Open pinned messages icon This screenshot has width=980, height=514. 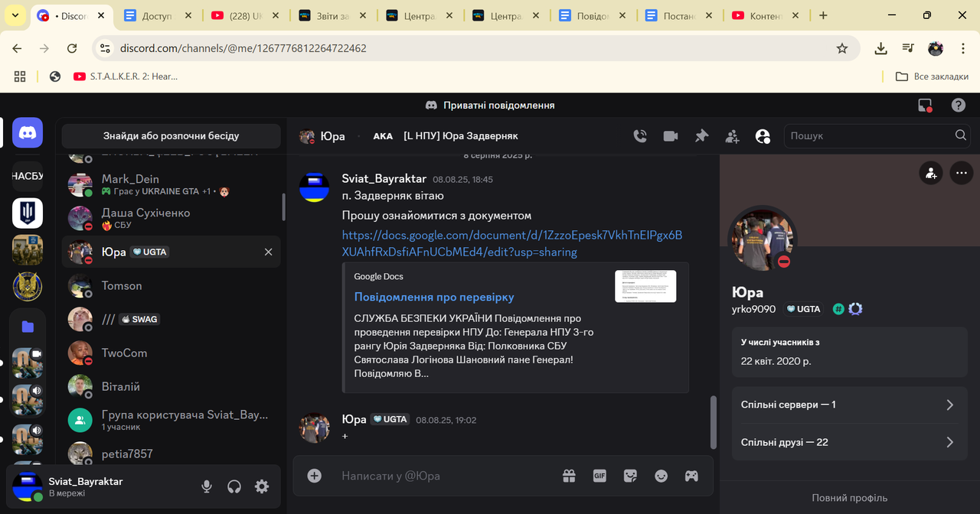coord(701,136)
